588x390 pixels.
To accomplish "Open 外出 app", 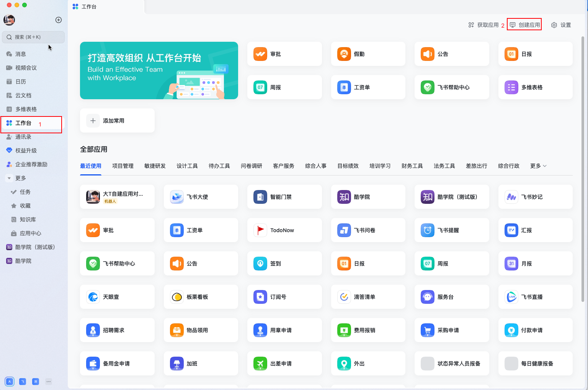I will pyautogui.click(x=368, y=364).
